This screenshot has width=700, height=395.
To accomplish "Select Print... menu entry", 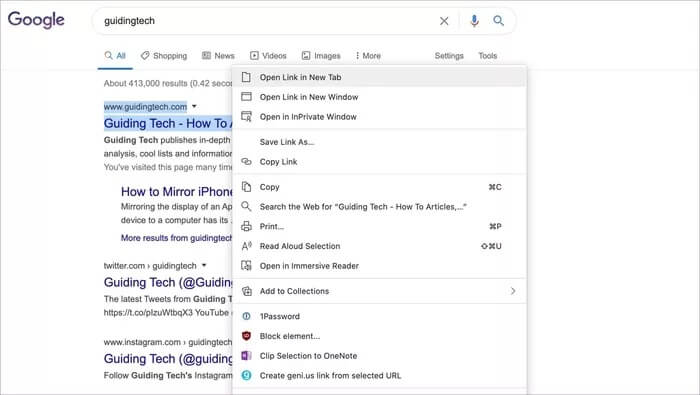I will pos(379,226).
